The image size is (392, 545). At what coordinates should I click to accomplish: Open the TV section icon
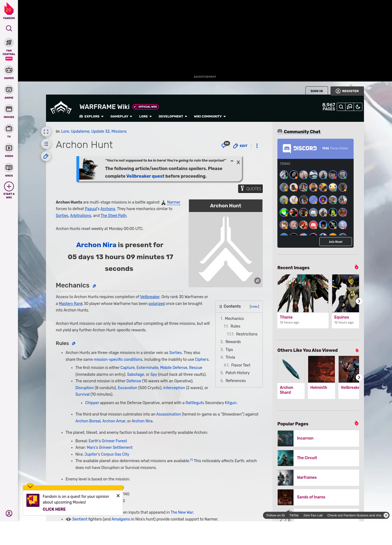pos(9,129)
